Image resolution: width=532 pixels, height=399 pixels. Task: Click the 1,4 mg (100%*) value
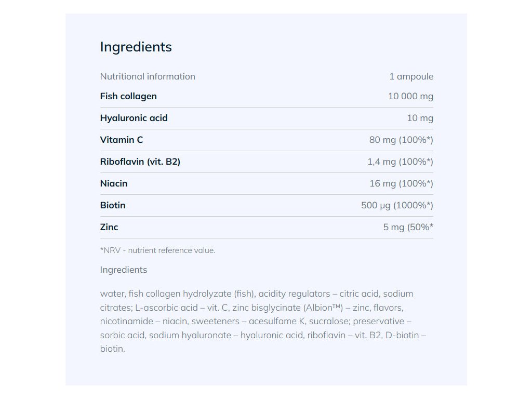pyautogui.click(x=401, y=162)
